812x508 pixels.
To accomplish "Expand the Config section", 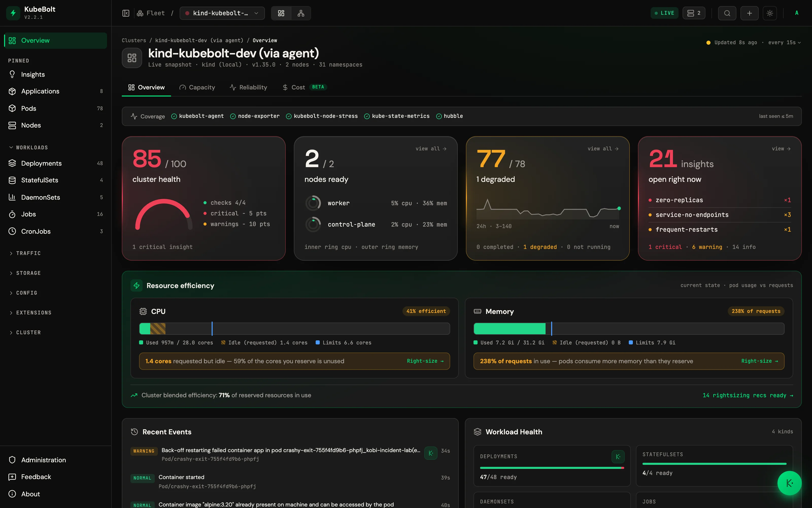I will tap(23, 293).
